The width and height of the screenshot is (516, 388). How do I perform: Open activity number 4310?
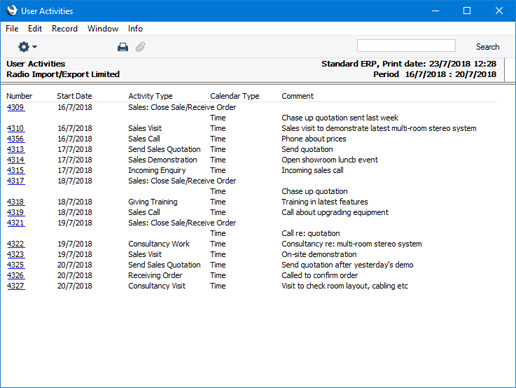[15, 128]
